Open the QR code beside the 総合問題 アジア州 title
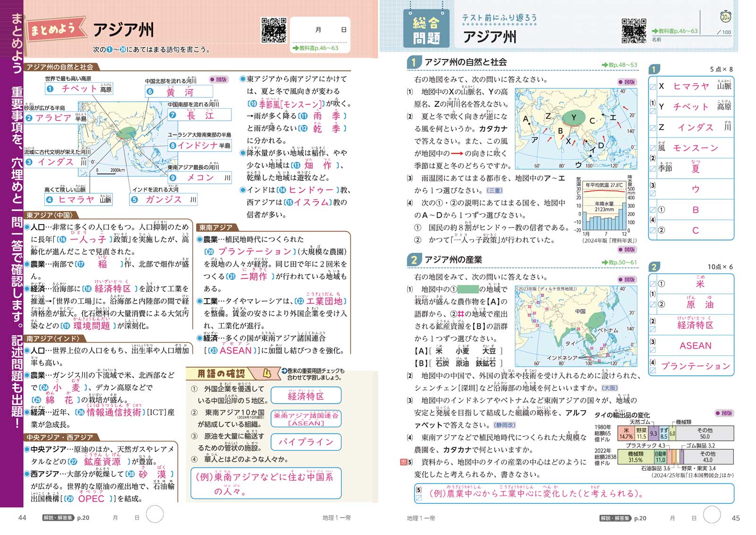Viewport: 756px width, 535px height. [x=634, y=31]
